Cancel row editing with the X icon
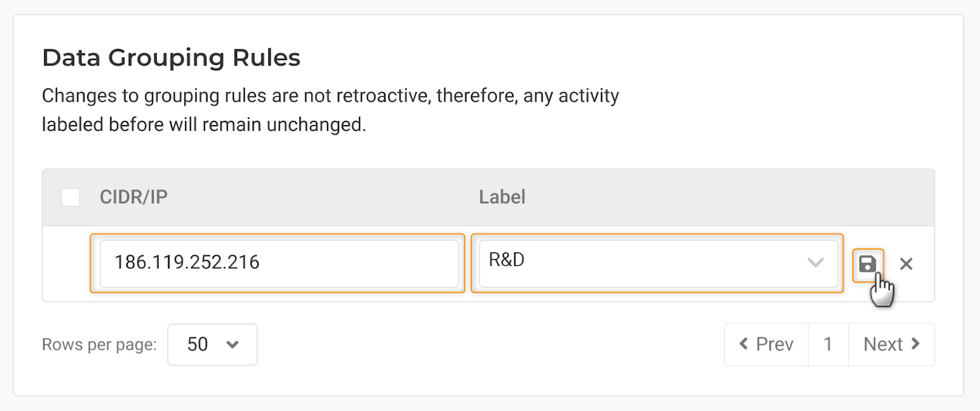This screenshot has width=980, height=411. pos(906,264)
